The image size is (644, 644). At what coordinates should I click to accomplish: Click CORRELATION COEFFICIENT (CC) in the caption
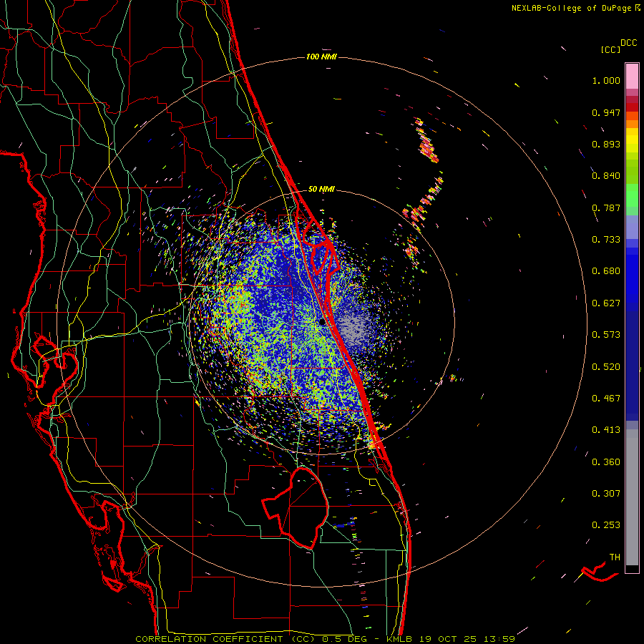point(226,639)
